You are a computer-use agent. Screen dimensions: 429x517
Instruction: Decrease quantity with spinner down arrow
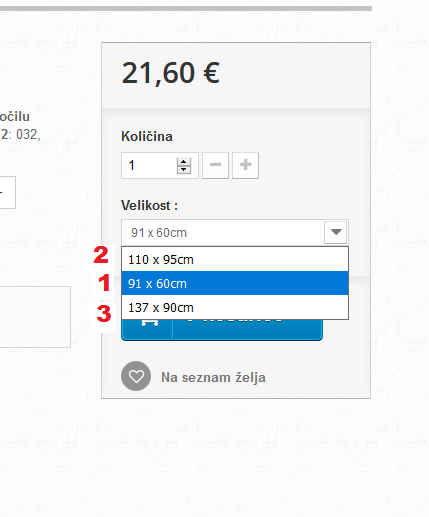[x=184, y=170]
